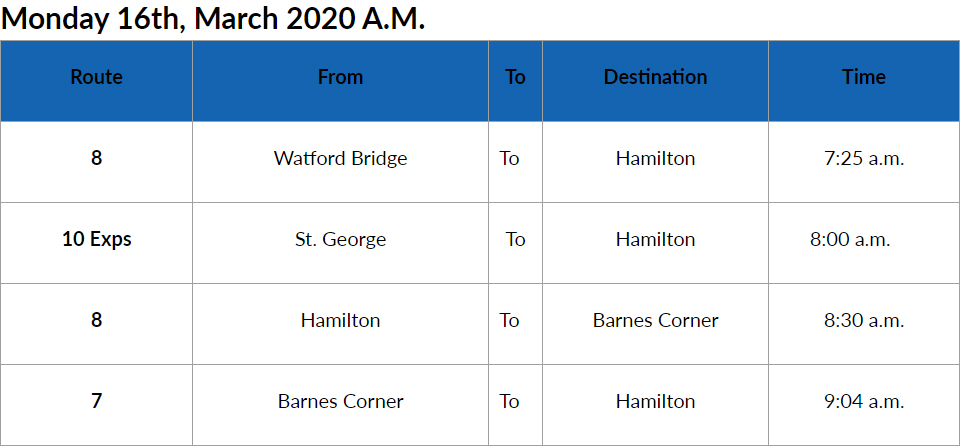Image resolution: width=960 pixels, height=446 pixels.
Task: Click the Destination column header
Action: point(655,77)
